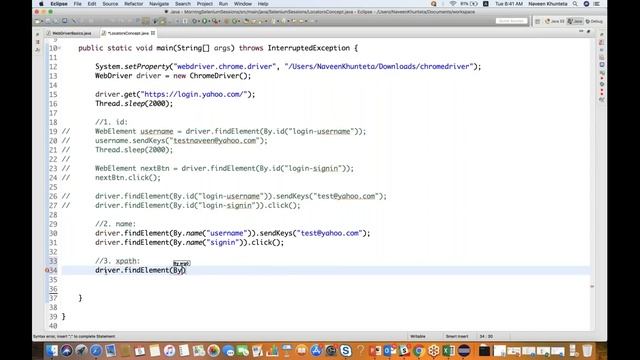Close the LocatorsConcept.java tab

(x=153, y=33)
